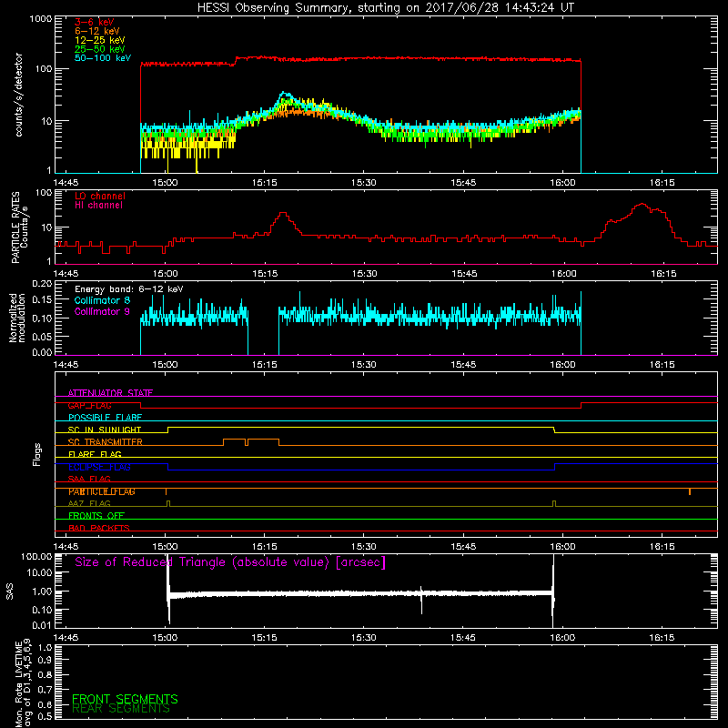Click the cyan count-rate peak near 15:18
Screen dimensions: 728x728
coord(285,94)
